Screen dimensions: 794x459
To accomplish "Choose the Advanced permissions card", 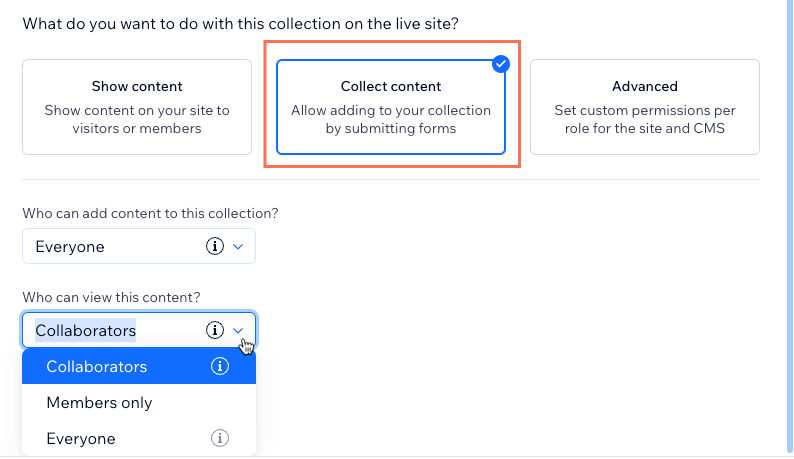I will tap(645, 107).
